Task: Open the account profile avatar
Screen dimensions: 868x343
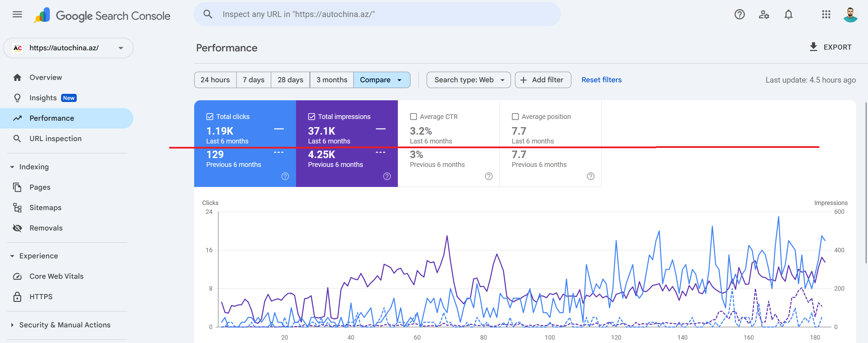Action: click(850, 14)
